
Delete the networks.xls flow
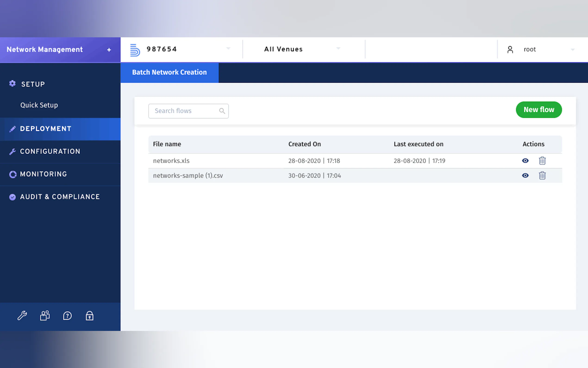click(x=542, y=161)
